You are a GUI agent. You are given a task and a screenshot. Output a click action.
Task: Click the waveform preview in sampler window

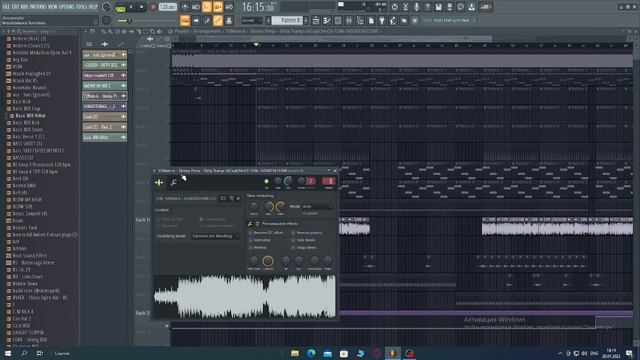click(x=244, y=296)
